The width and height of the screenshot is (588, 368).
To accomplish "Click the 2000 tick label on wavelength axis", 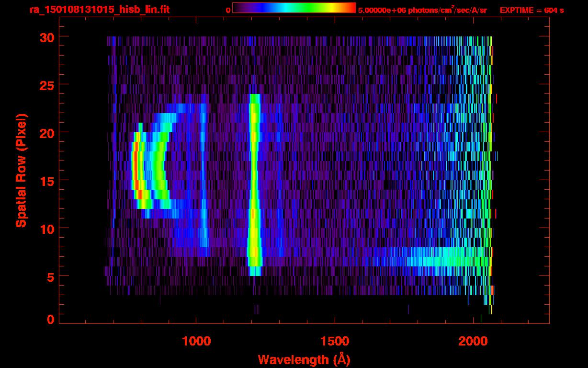I will (x=473, y=341).
